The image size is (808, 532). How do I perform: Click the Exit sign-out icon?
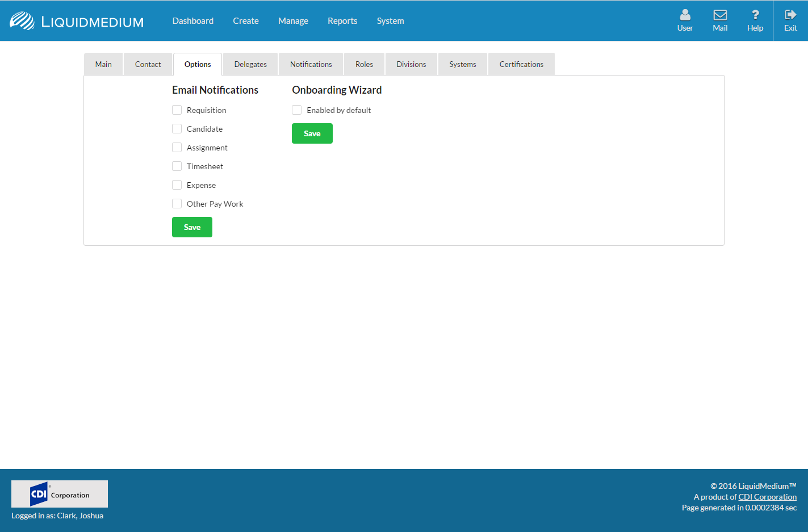click(x=790, y=15)
